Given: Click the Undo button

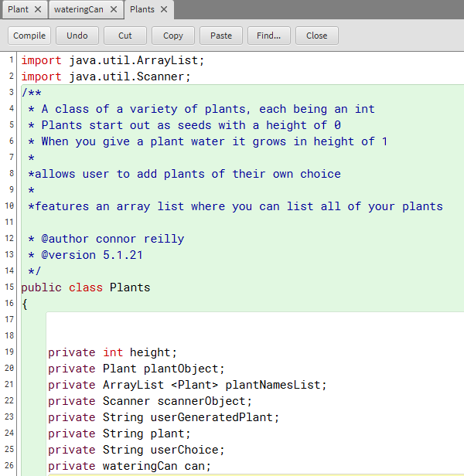Looking at the screenshot, I should (x=77, y=36).
